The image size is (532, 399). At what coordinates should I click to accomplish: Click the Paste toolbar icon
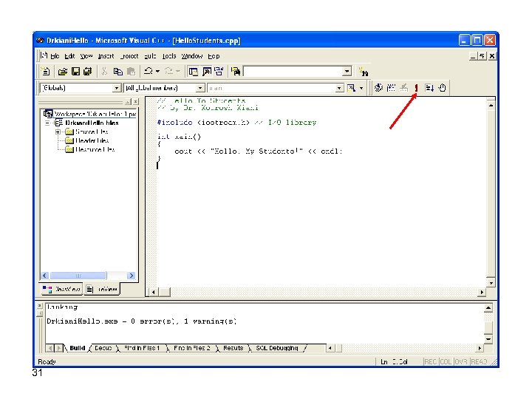tap(131, 71)
